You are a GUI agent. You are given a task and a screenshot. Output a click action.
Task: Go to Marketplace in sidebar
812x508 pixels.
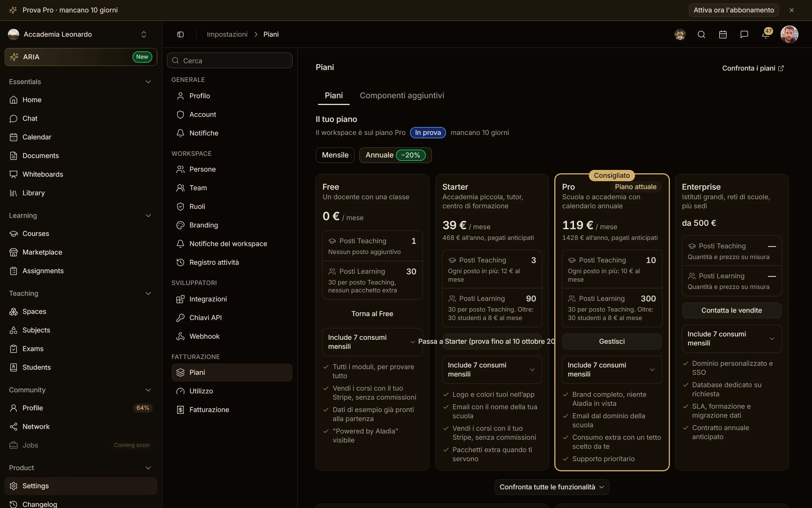click(x=81, y=252)
